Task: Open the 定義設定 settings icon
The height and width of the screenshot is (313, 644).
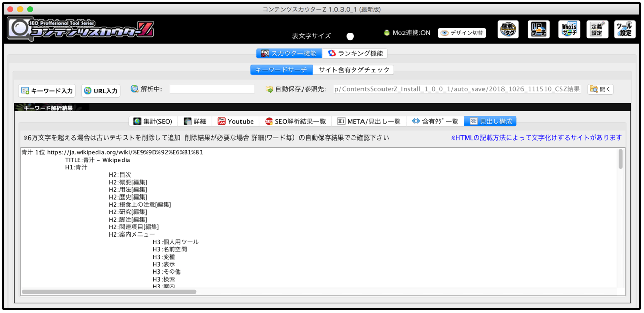Action: [597, 29]
